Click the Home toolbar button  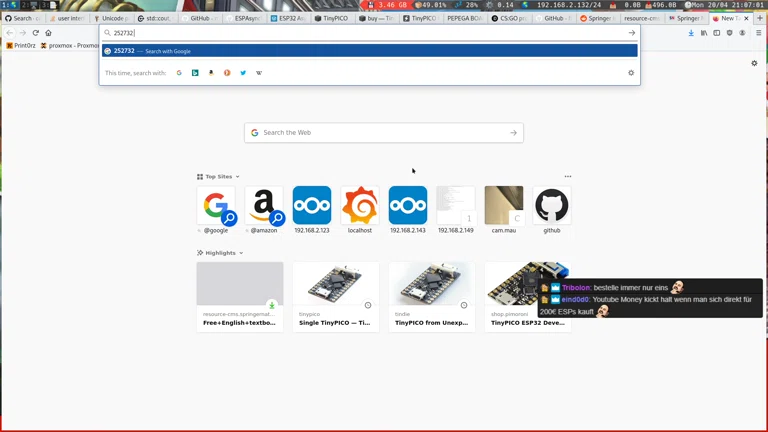[48, 33]
